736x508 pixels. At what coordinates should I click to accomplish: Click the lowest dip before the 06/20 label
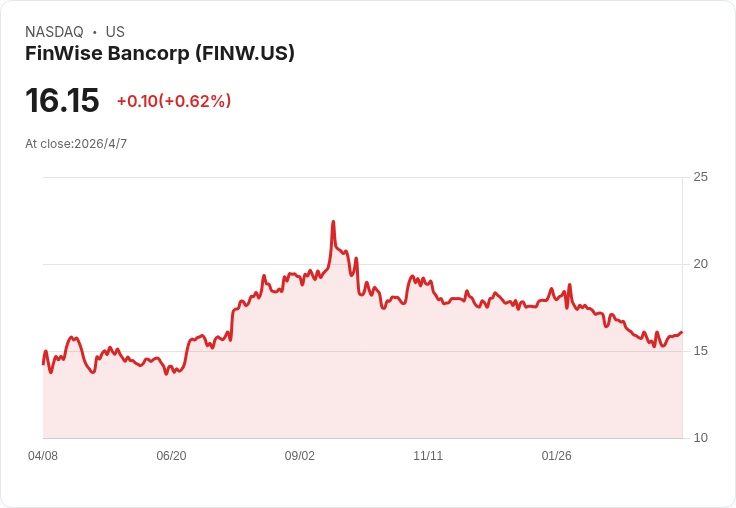coord(166,374)
